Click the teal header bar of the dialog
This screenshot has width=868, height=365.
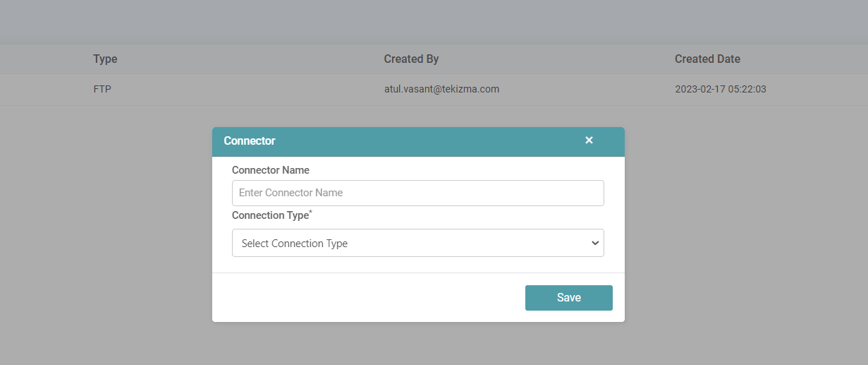[x=423, y=141]
